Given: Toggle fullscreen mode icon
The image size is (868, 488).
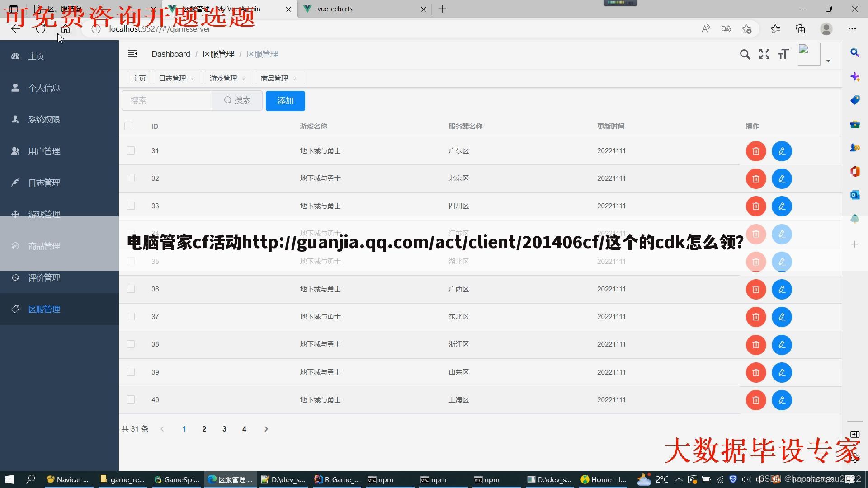Looking at the screenshot, I should [x=764, y=54].
